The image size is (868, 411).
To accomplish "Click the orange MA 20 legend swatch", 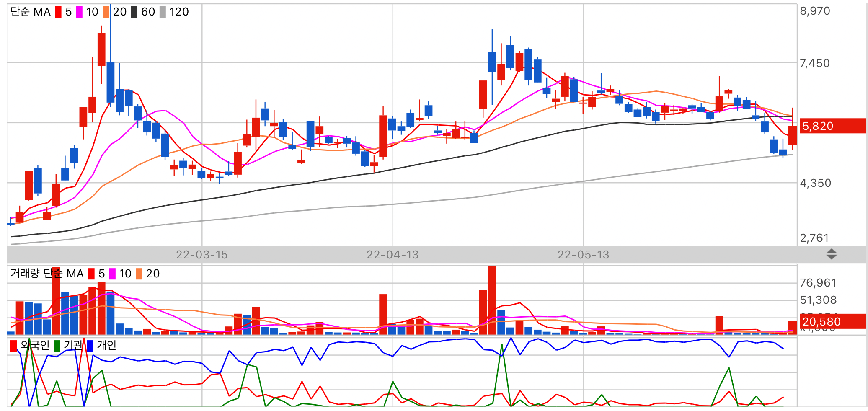I will (x=106, y=12).
